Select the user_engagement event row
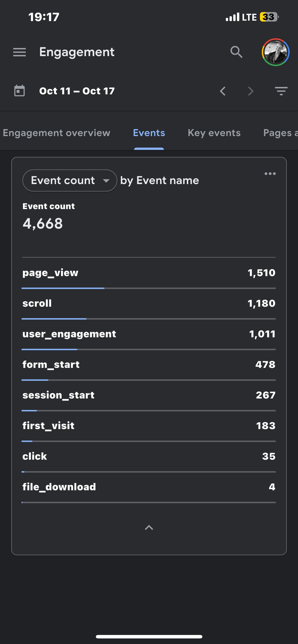Screen dimensions: 298x644 149,334
